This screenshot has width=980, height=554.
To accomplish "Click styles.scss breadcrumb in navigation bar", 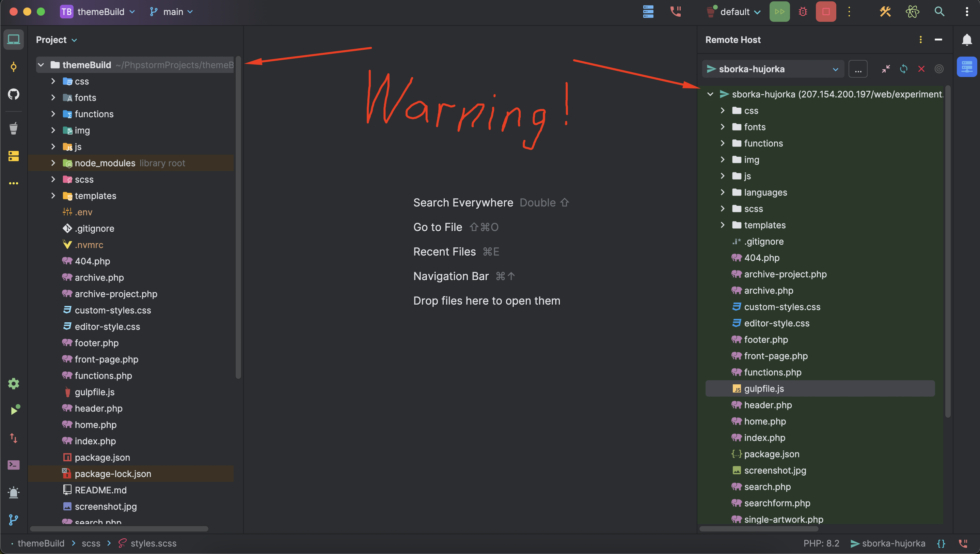I will [147, 543].
